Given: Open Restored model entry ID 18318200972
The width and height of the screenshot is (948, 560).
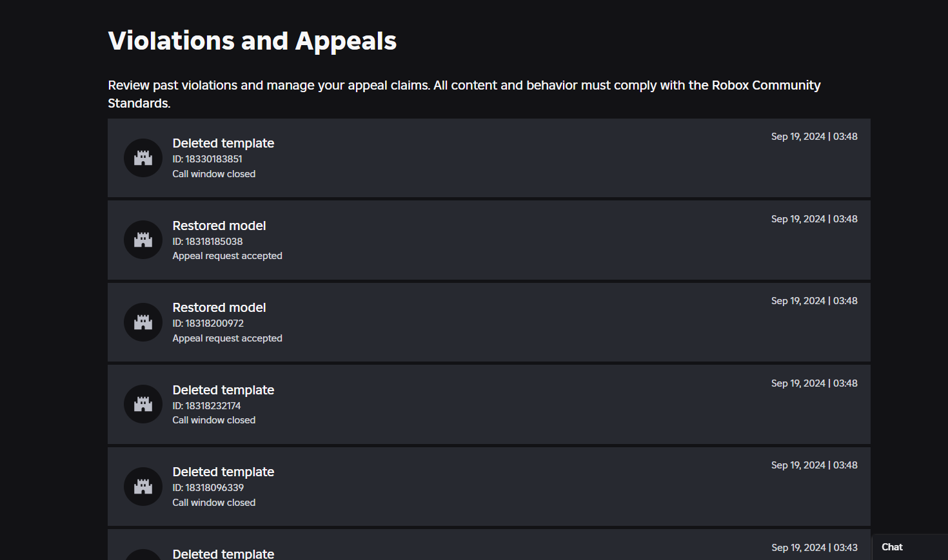Looking at the screenshot, I should 219,308.
